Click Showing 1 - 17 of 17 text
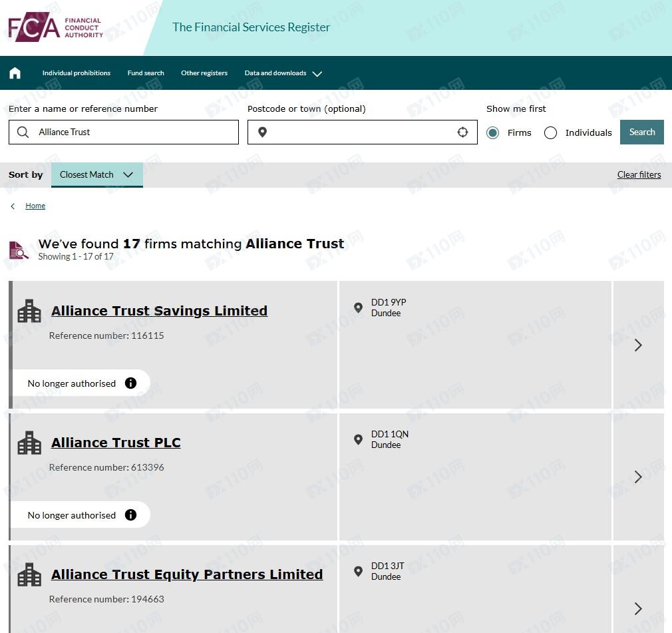Screen dimensions: 672x633 (76, 256)
